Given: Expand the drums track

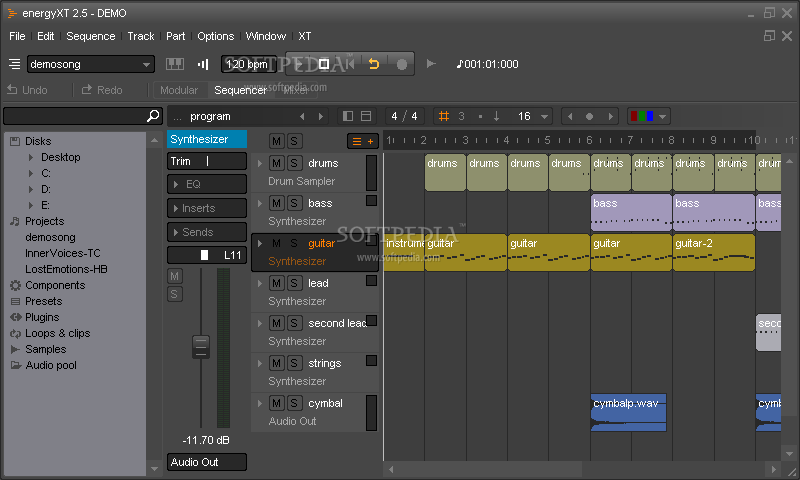Looking at the screenshot, I should [260, 163].
